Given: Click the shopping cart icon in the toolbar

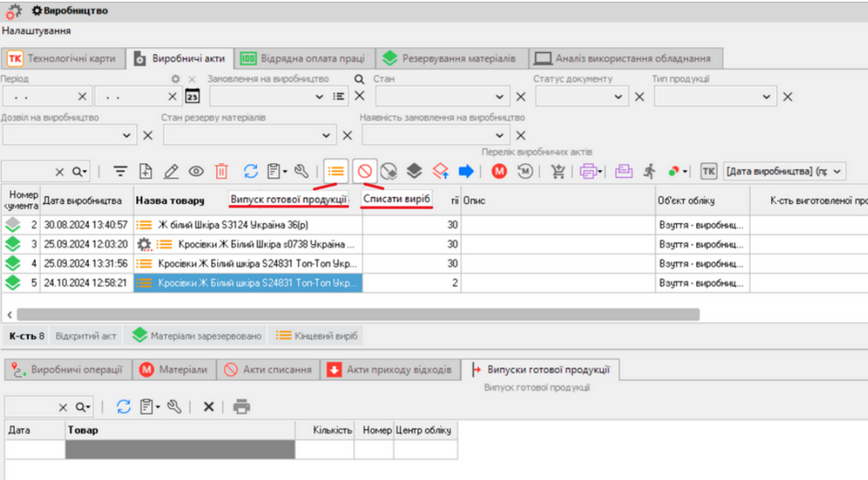Looking at the screenshot, I should (558, 172).
